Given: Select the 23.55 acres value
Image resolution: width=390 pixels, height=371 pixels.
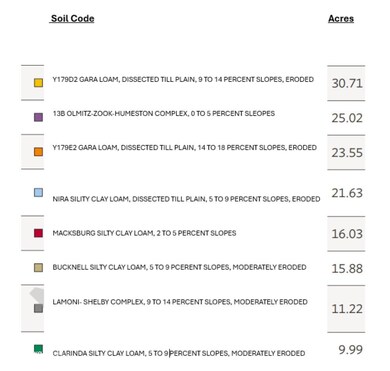Looking at the screenshot, I should 347,153.
